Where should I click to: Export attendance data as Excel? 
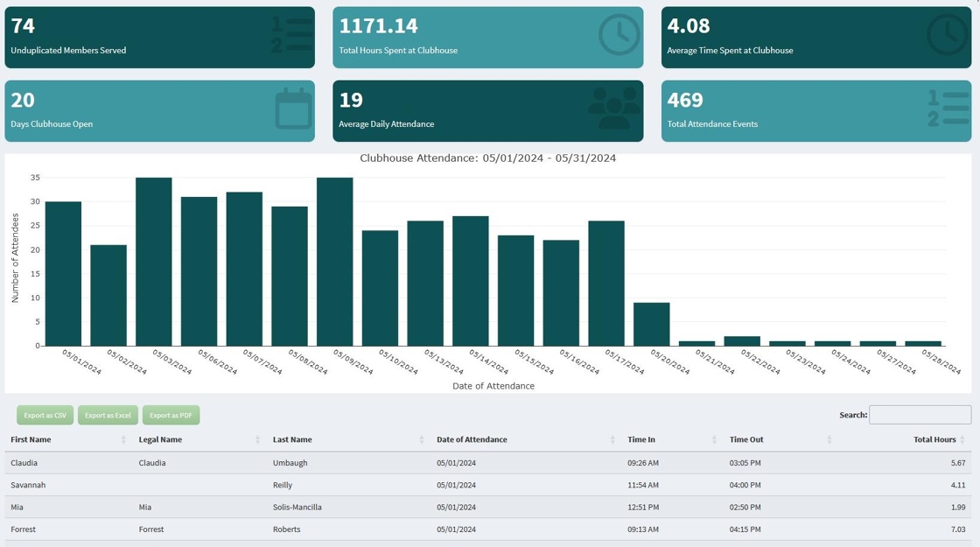click(108, 415)
